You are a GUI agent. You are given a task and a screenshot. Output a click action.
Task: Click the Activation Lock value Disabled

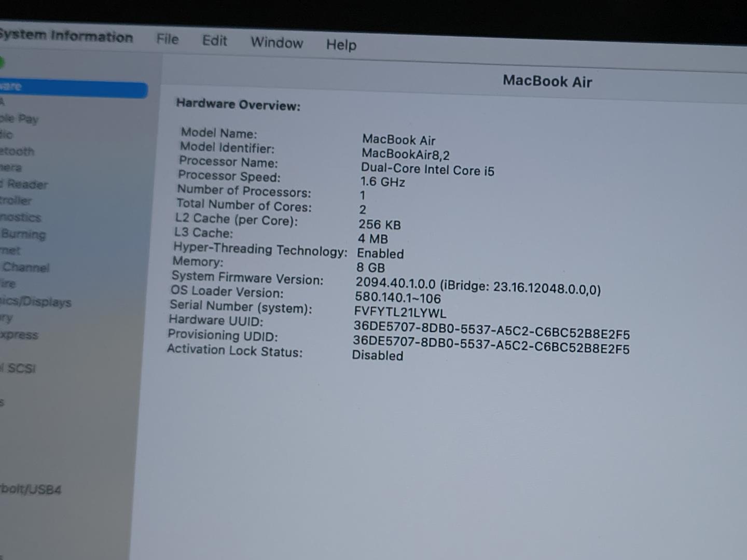pos(378,355)
